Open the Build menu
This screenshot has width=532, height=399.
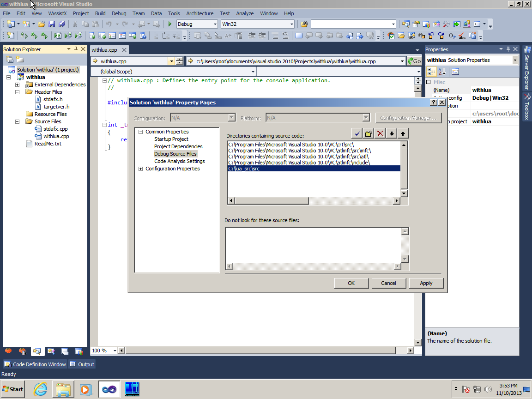[x=100, y=13]
